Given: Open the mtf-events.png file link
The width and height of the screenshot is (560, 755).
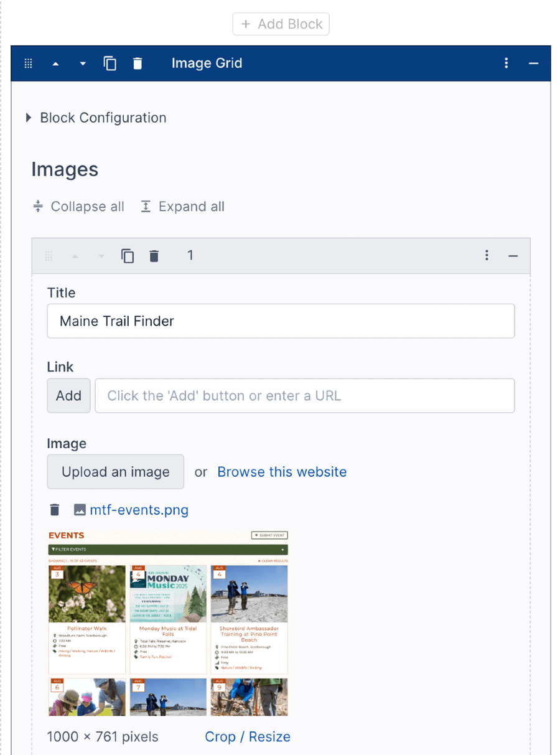Looking at the screenshot, I should click(139, 509).
